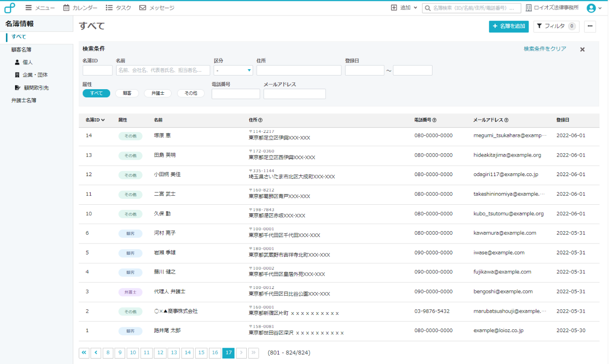The width and height of the screenshot is (610, 364).
Task: Click the 住所 help icon
Action: pyautogui.click(x=260, y=121)
